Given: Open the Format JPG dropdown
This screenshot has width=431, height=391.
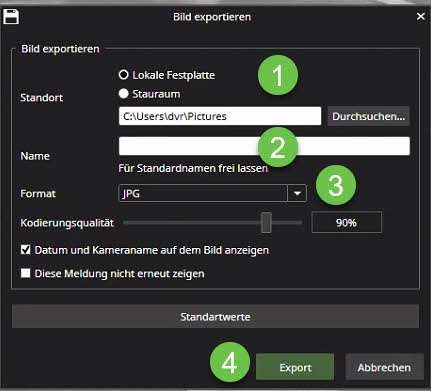Looking at the screenshot, I should [212, 193].
